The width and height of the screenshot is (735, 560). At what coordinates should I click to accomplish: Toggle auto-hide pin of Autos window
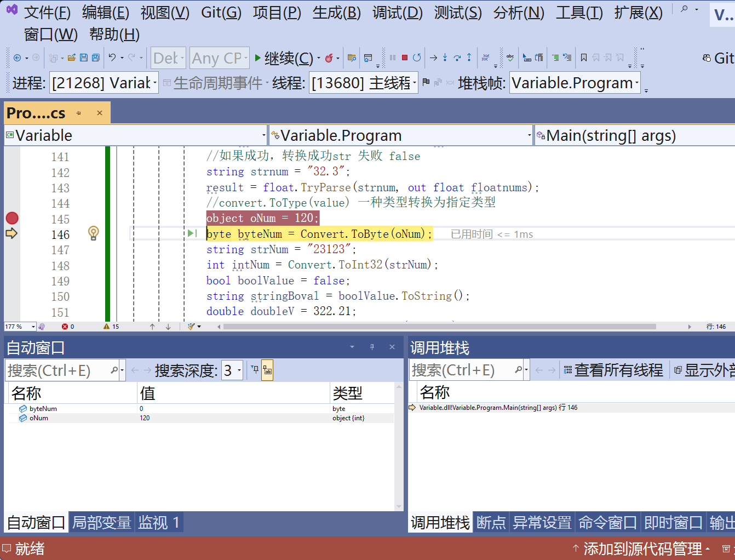372,347
